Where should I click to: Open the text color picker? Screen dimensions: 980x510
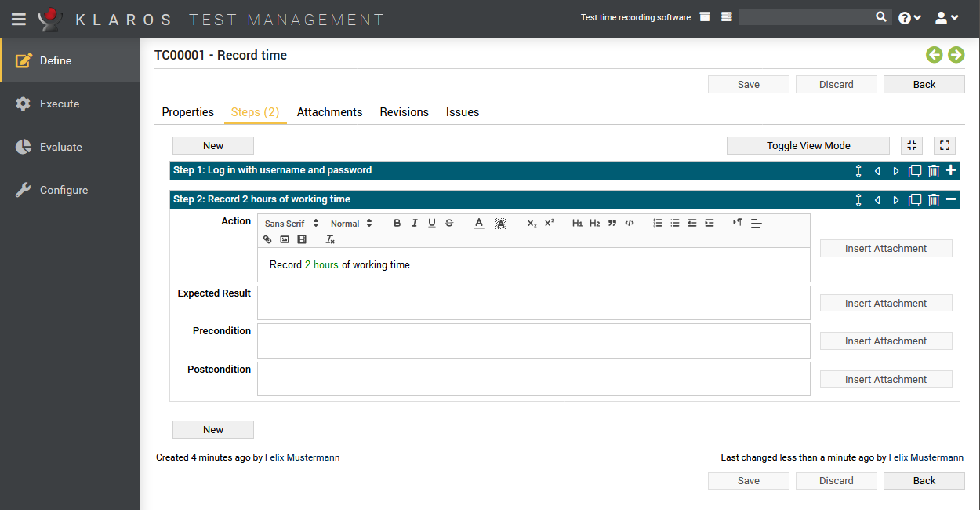479,223
